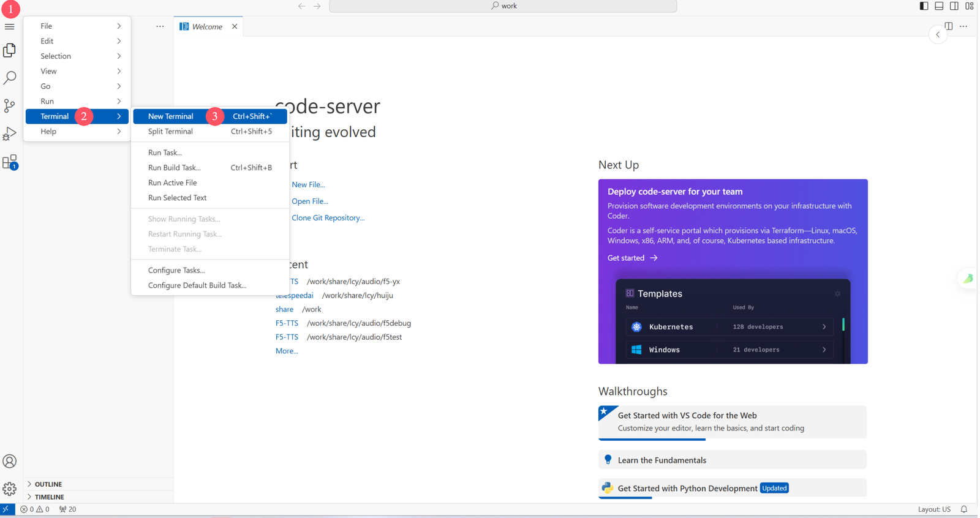Click Get started link in Coder card

(632, 258)
